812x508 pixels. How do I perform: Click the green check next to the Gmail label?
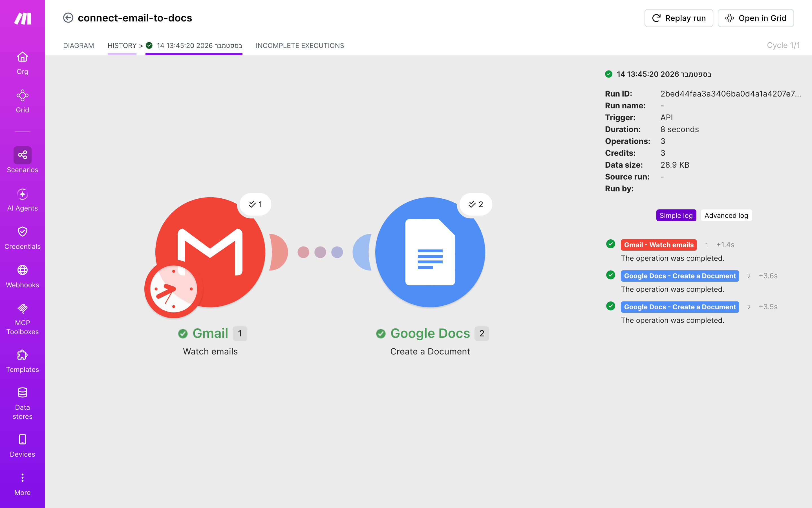183,334
